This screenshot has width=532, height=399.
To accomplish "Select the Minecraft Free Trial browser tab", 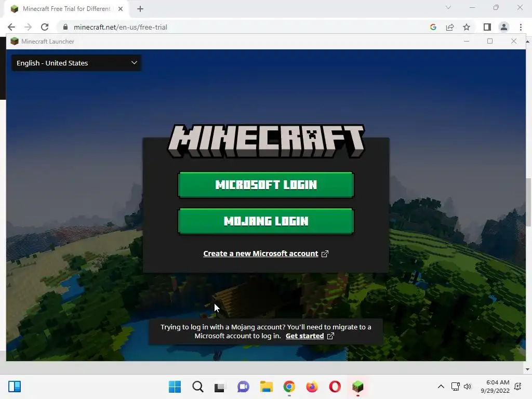I will [x=66, y=9].
